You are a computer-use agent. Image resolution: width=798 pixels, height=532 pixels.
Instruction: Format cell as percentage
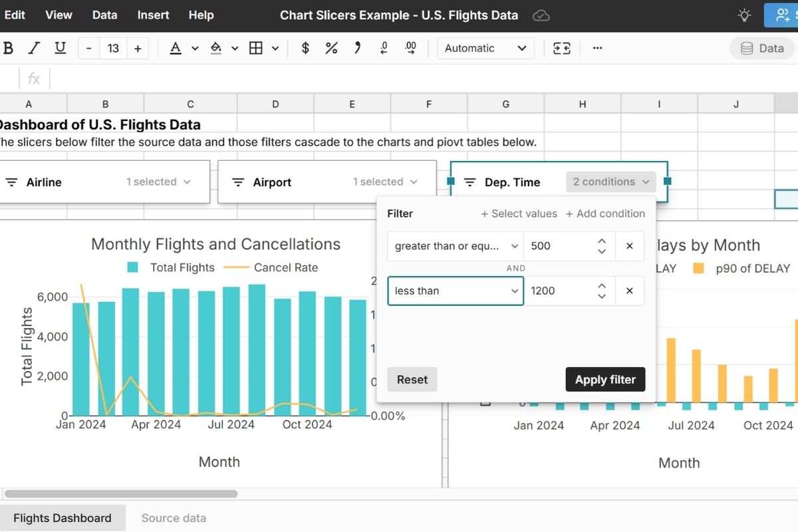coord(331,48)
